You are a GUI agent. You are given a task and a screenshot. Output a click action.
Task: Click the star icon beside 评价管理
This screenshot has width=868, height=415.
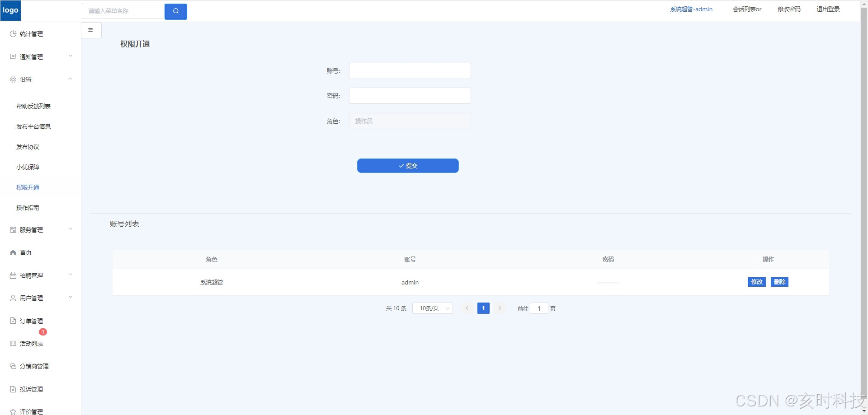pyautogui.click(x=13, y=411)
